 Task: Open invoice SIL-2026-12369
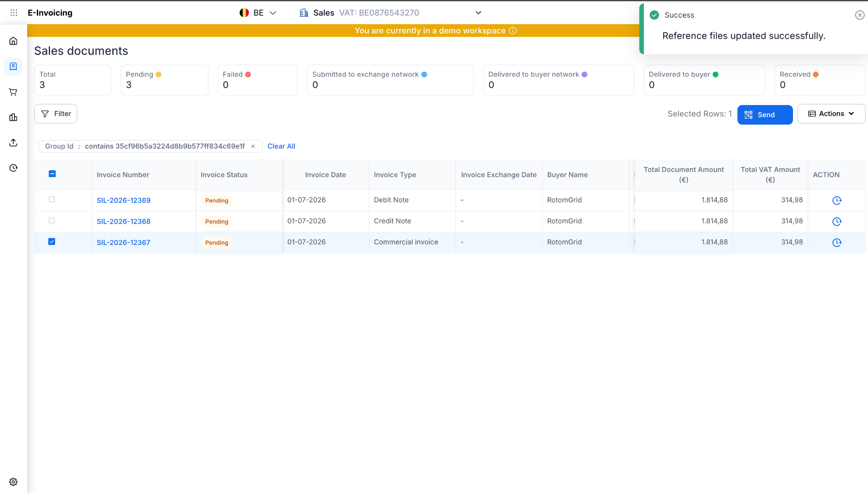(123, 200)
